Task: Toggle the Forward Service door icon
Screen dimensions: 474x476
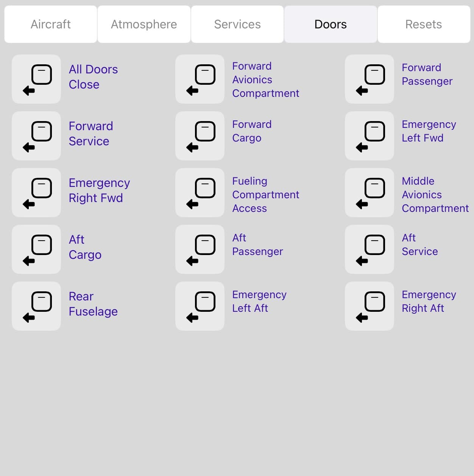Action: pyautogui.click(x=36, y=136)
